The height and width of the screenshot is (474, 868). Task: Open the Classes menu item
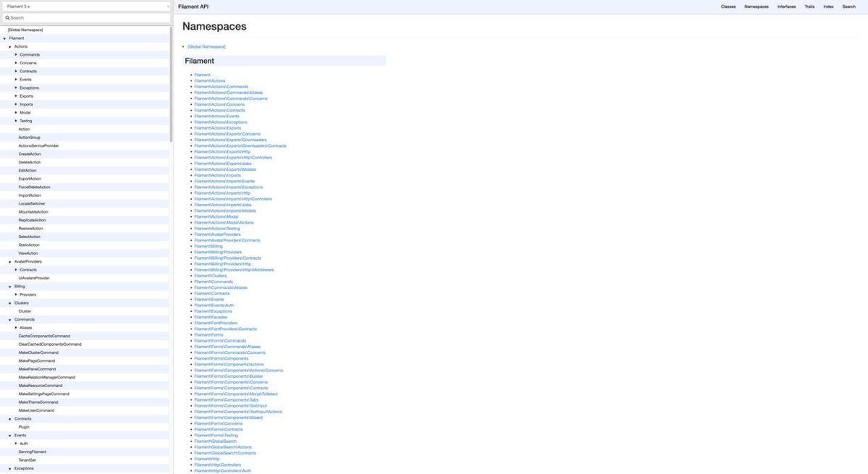click(x=728, y=7)
